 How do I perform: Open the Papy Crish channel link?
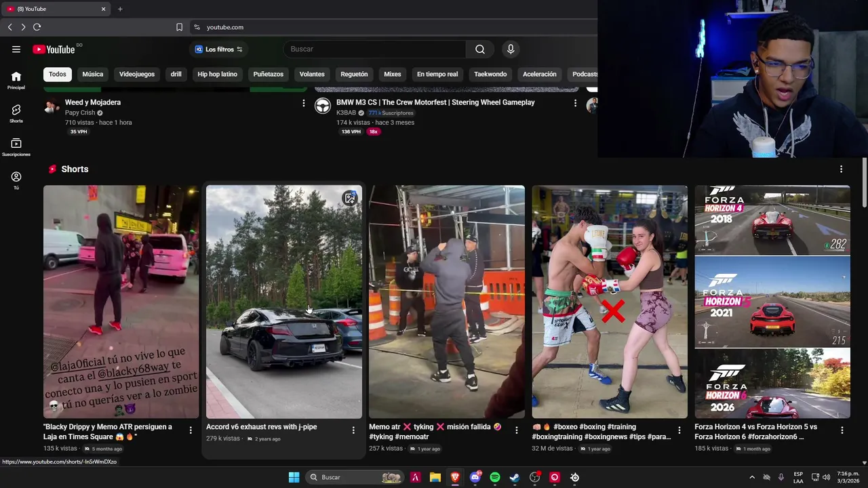pos(80,113)
